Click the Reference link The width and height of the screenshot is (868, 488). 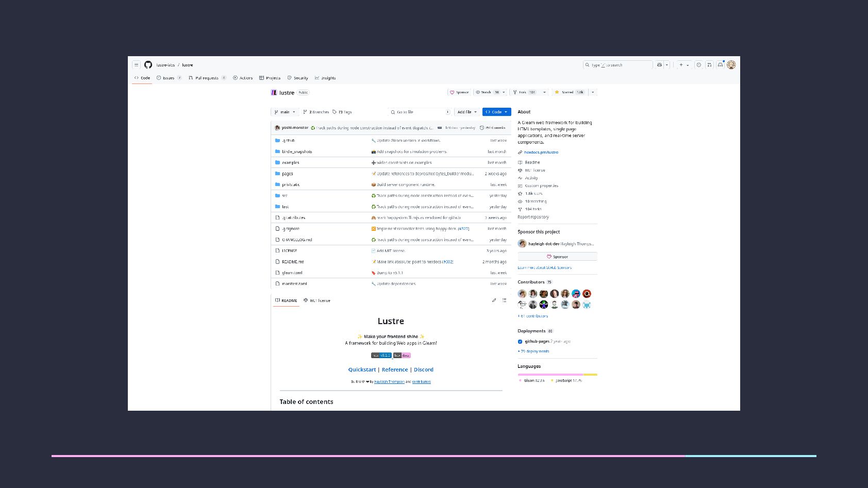pos(395,369)
